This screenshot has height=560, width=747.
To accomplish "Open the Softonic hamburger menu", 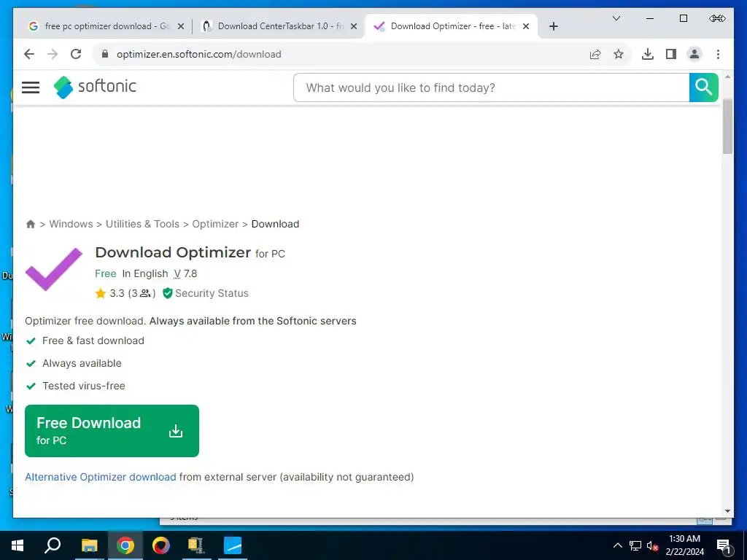I will click(31, 87).
